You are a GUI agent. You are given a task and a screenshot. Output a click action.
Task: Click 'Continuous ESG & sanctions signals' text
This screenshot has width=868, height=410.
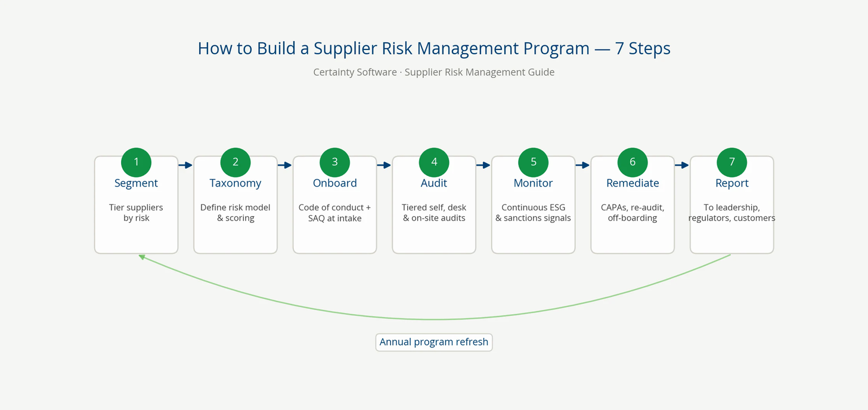534,213
